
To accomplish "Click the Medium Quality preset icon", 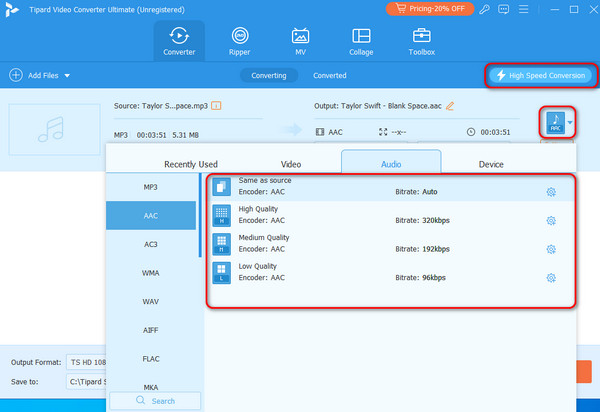I will tap(222, 244).
